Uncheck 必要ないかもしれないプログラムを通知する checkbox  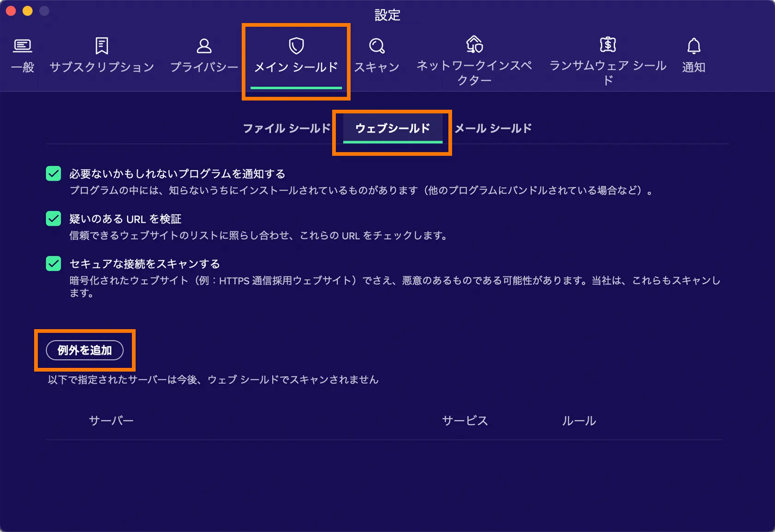pos(54,174)
